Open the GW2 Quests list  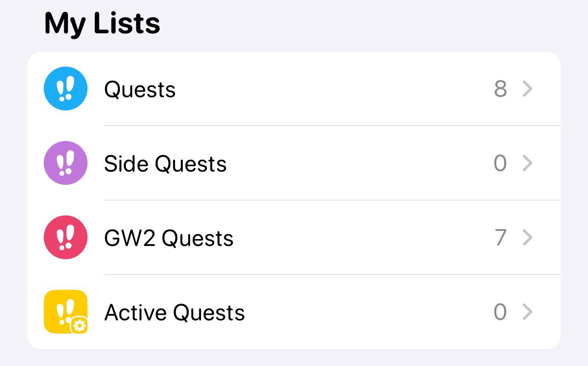pyautogui.click(x=169, y=238)
